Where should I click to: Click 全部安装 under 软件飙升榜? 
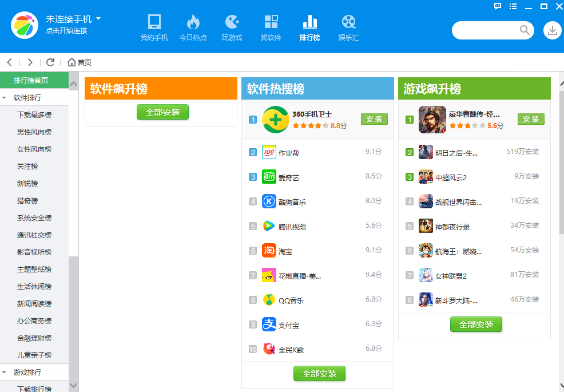click(162, 112)
